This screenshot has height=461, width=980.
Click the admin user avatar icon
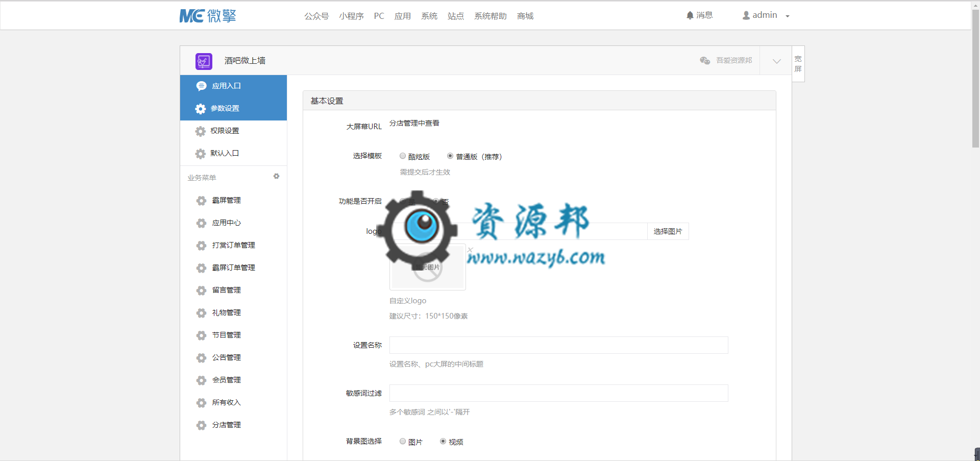[746, 15]
